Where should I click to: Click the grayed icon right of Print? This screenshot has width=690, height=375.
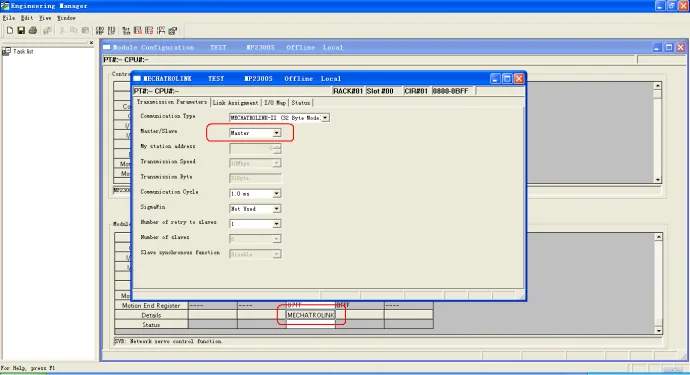point(47,30)
